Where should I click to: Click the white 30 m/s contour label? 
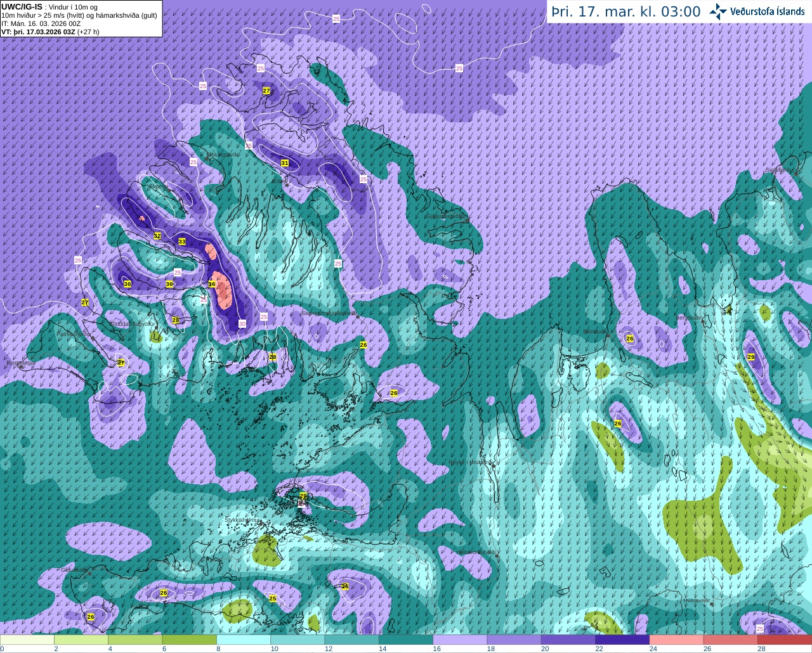click(x=242, y=323)
